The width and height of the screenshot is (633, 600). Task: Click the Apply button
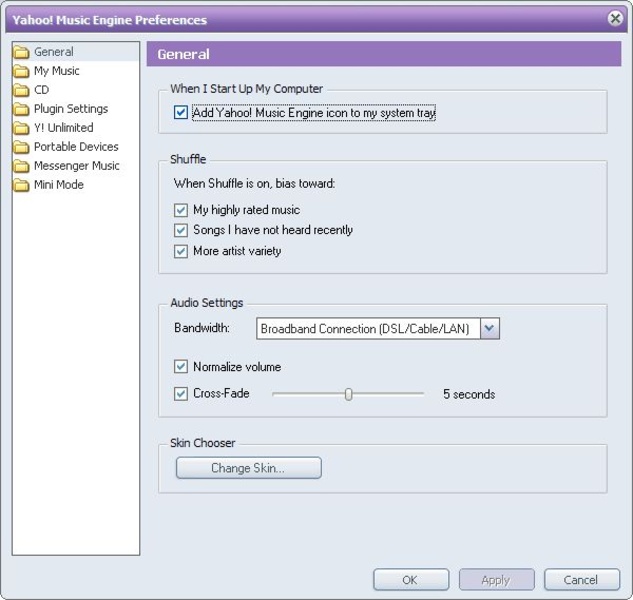(497, 580)
